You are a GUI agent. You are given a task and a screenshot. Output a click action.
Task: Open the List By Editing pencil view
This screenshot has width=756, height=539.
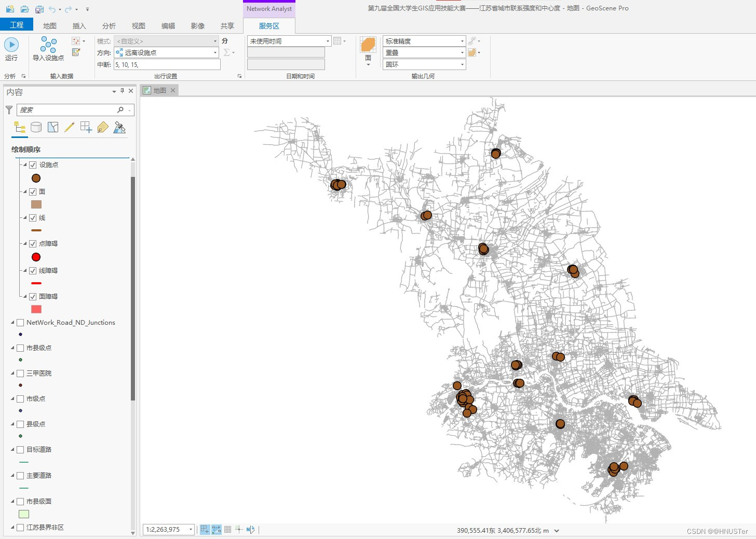coord(69,127)
